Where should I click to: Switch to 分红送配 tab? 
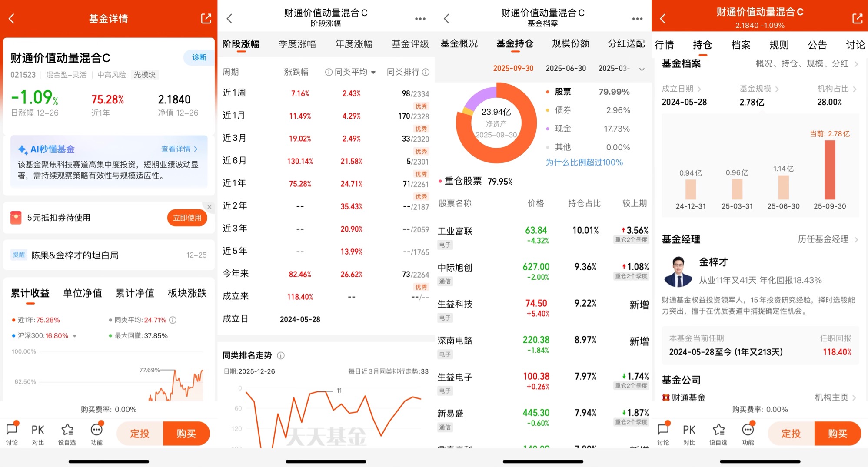(x=626, y=43)
